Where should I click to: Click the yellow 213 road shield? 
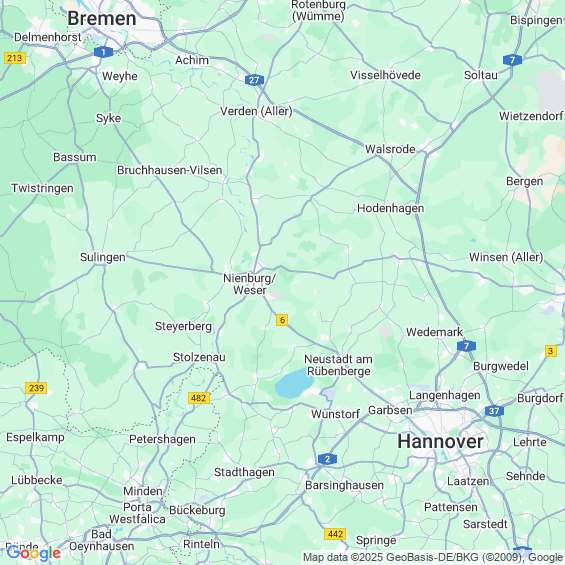15,58
